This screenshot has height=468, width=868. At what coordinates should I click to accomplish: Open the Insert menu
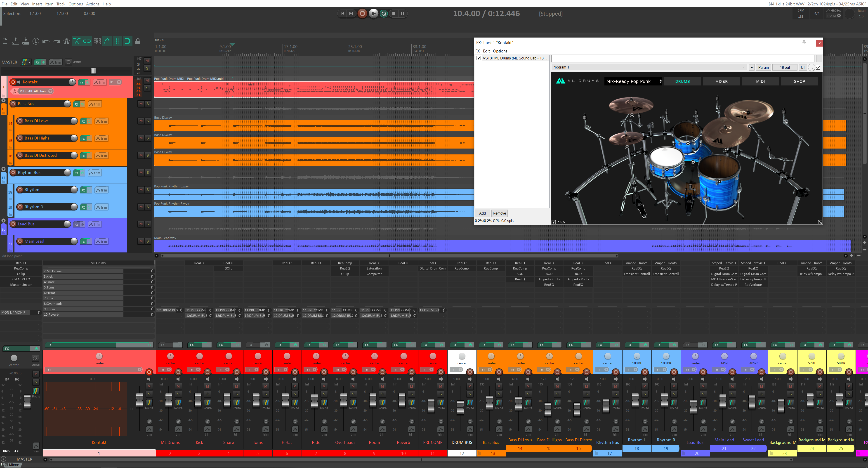pos(37,4)
